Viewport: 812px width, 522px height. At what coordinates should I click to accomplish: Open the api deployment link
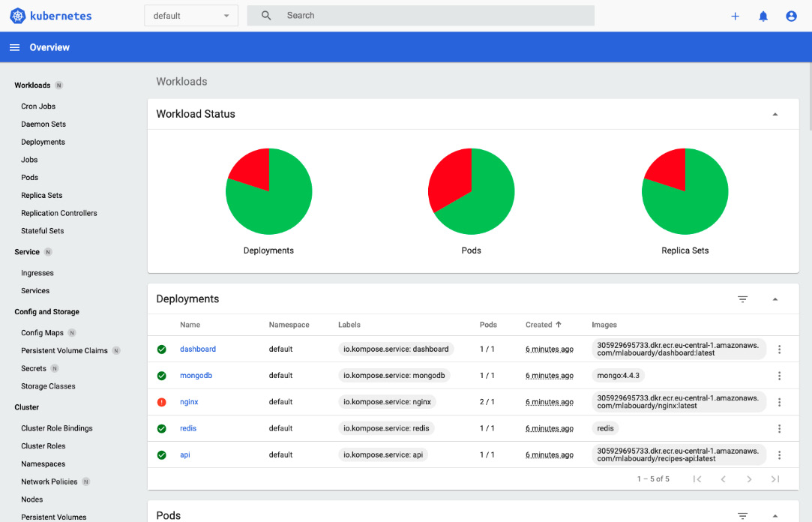(x=185, y=454)
